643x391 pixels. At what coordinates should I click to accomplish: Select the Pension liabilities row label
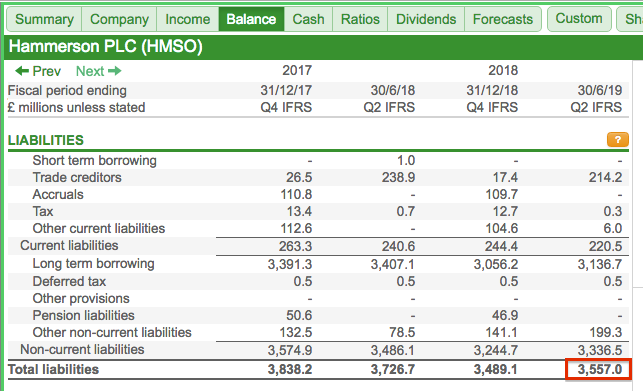coord(84,316)
